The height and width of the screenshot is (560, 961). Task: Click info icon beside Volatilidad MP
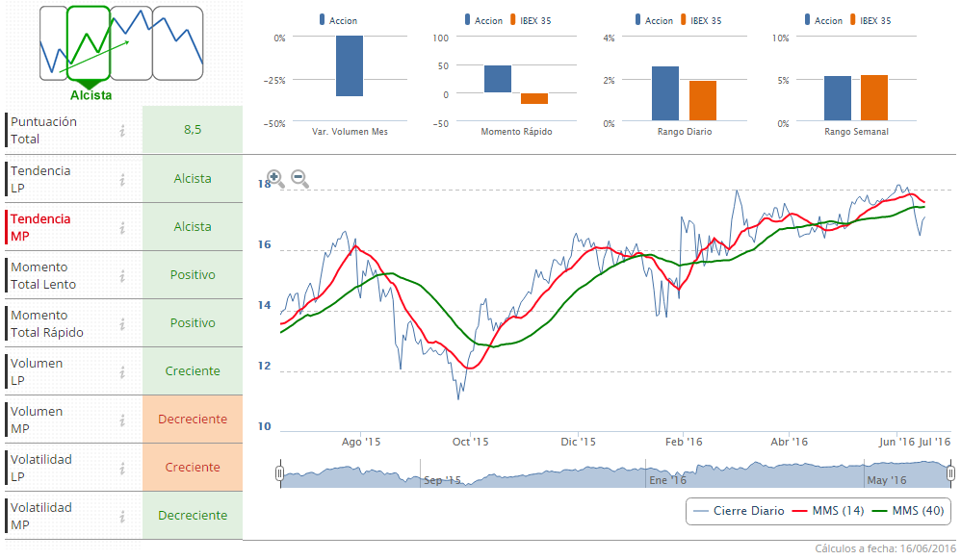(x=122, y=516)
